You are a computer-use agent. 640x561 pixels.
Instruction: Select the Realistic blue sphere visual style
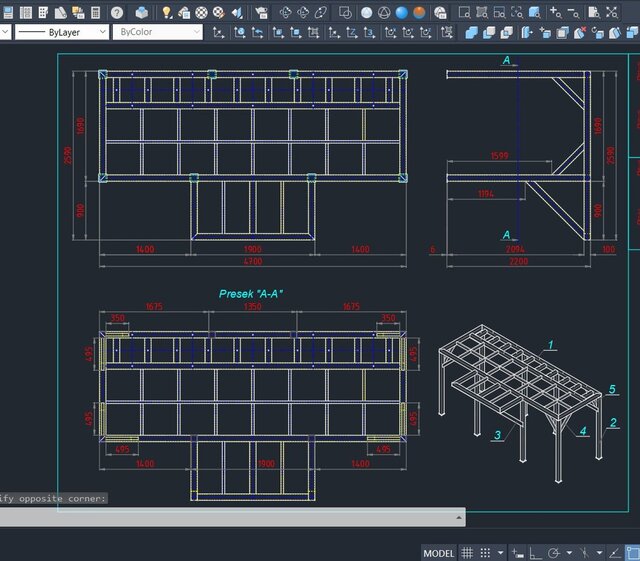tap(401, 13)
